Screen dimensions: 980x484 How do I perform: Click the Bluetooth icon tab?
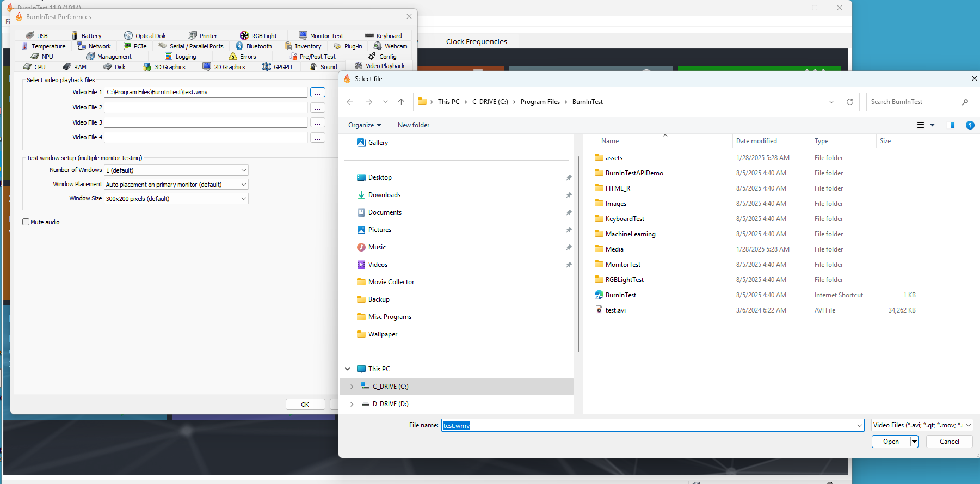[239, 46]
